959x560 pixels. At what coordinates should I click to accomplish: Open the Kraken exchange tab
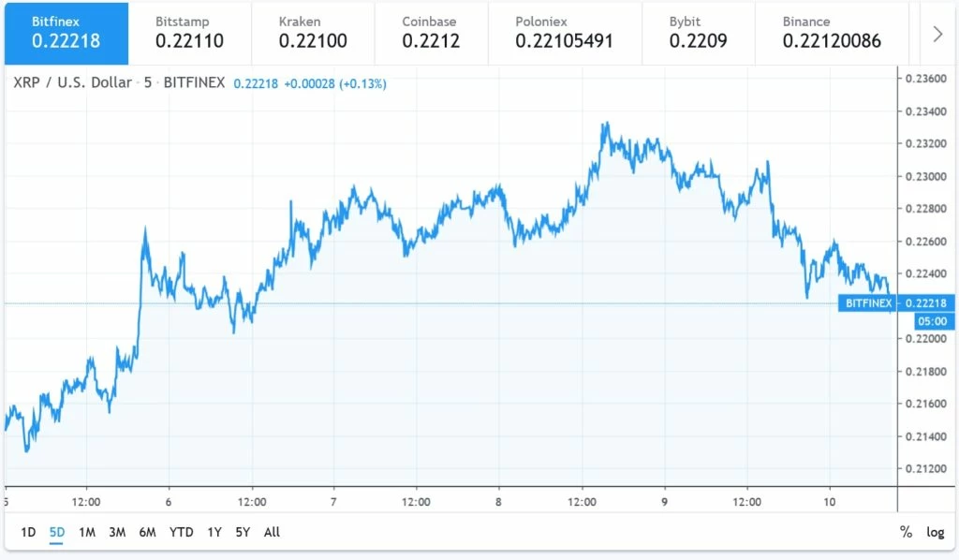pos(313,34)
